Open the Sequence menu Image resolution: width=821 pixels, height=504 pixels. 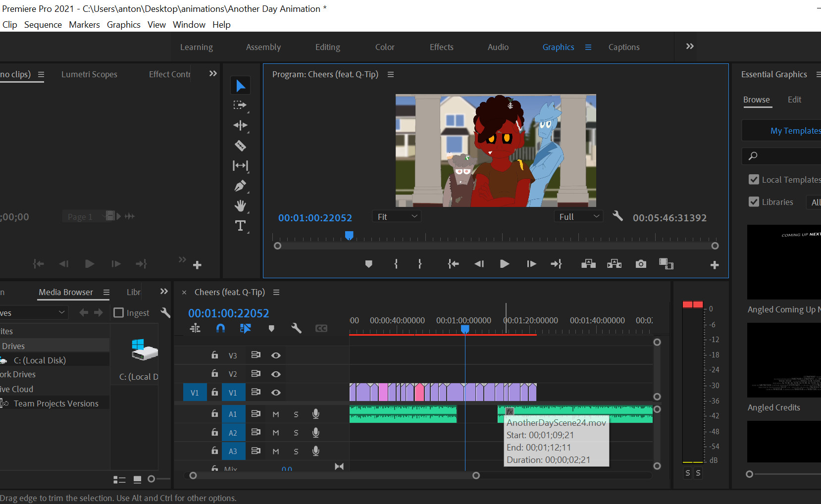coord(43,25)
